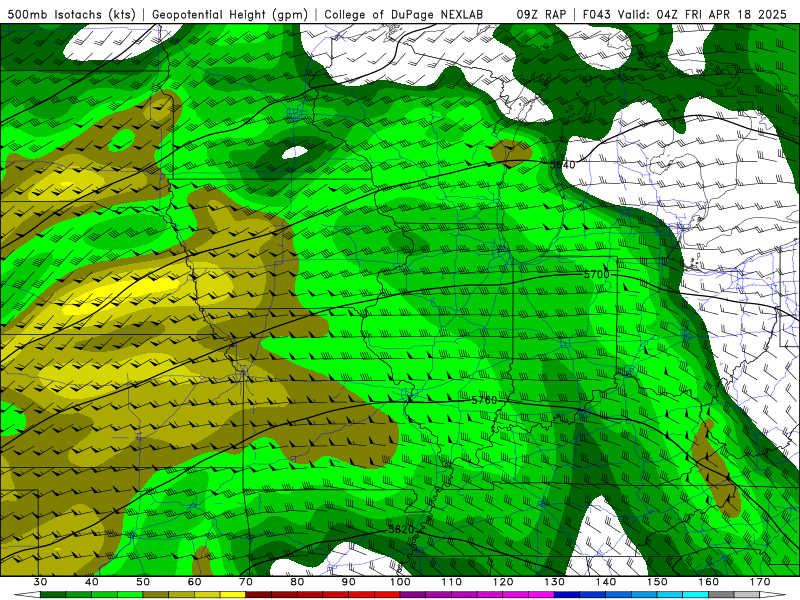Click the 5820 height contour label
Screen dimensions: 800x600
click(401, 530)
